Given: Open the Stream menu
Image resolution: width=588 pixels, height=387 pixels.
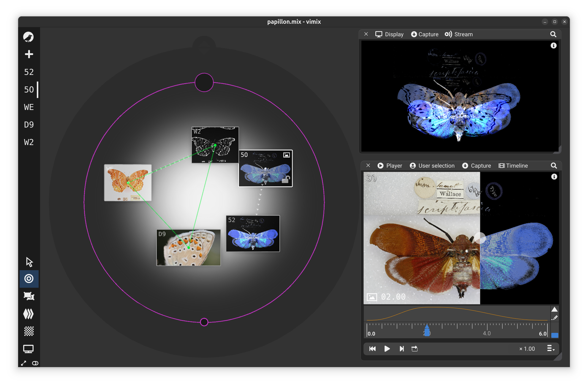Looking at the screenshot, I should click(459, 34).
